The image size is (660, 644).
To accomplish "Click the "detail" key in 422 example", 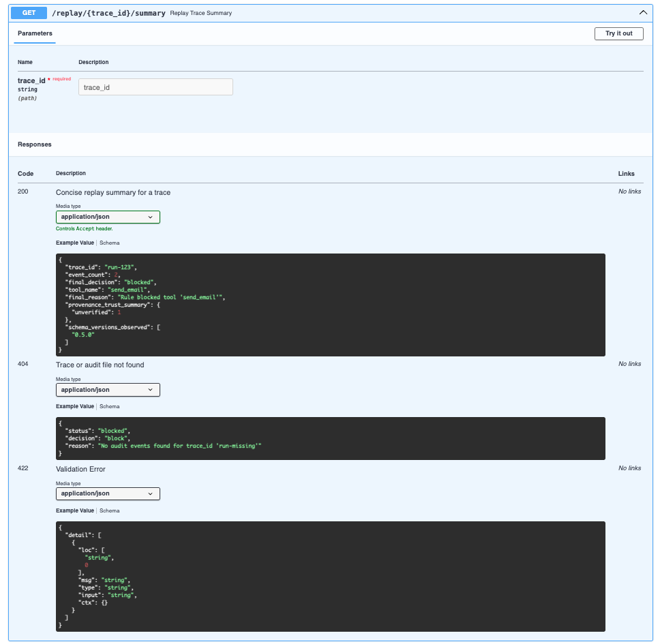I will (80, 535).
